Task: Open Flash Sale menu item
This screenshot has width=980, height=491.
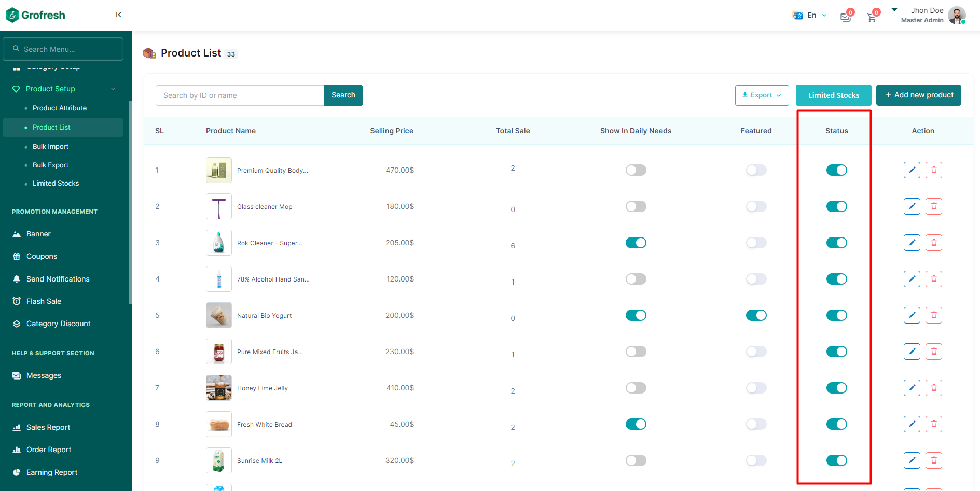Action: pyautogui.click(x=44, y=301)
